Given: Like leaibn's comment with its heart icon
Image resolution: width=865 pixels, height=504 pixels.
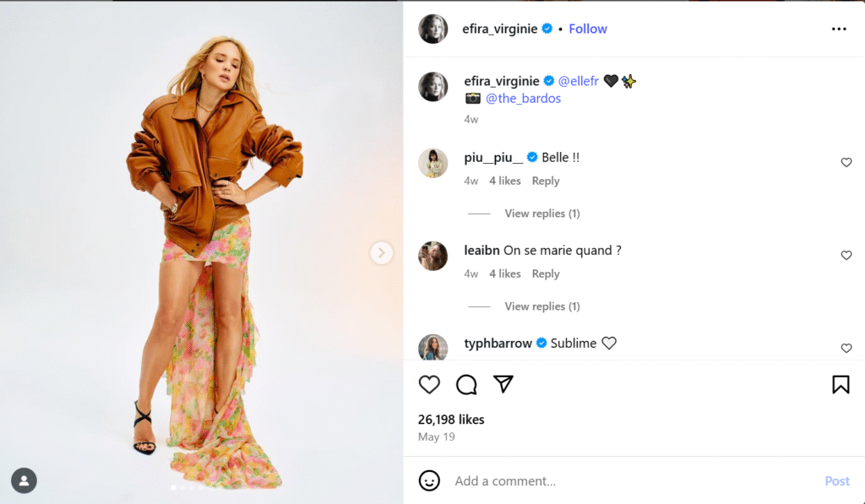Looking at the screenshot, I should [846, 255].
